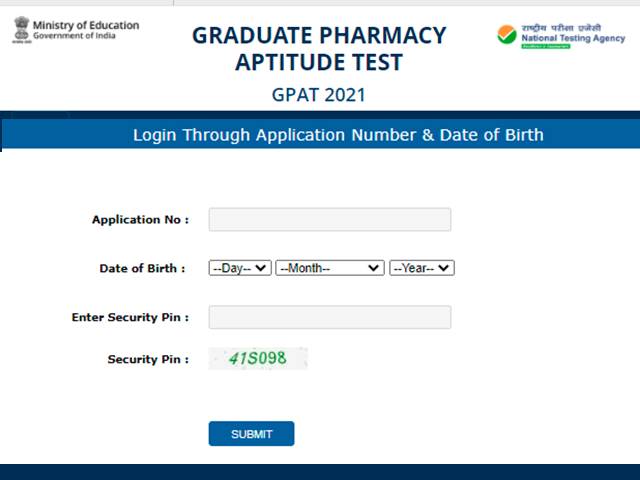Click the National Testing Agency text
The height and width of the screenshot is (480, 640).
pyautogui.click(x=573, y=39)
